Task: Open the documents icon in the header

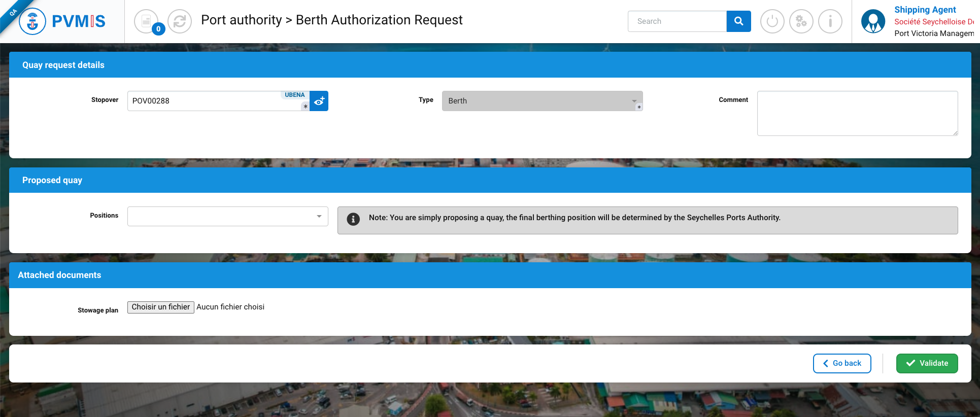Action: pyautogui.click(x=146, y=21)
